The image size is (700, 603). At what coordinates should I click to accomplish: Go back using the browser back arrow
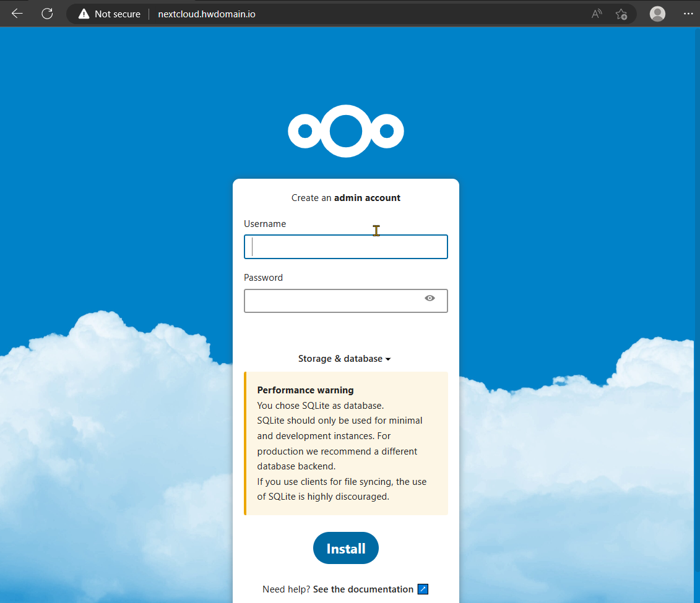coord(17,14)
